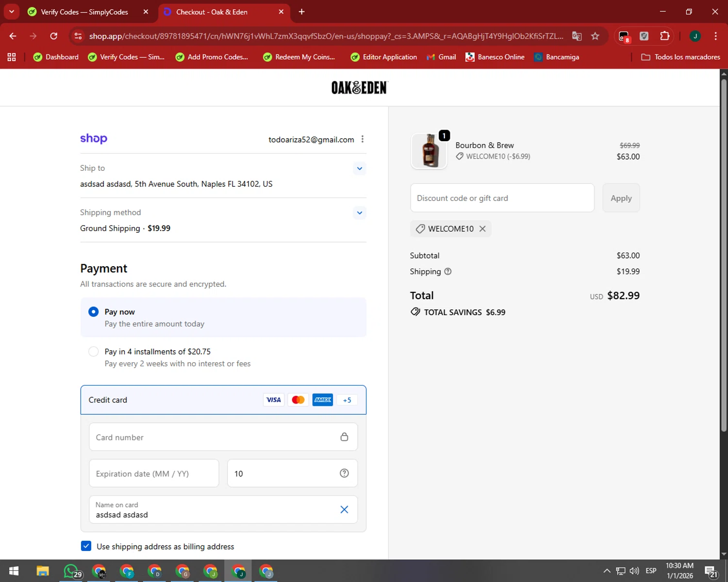Open Chrome profile avatar J
Image resolution: width=728 pixels, height=582 pixels.
click(x=695, y=36)
